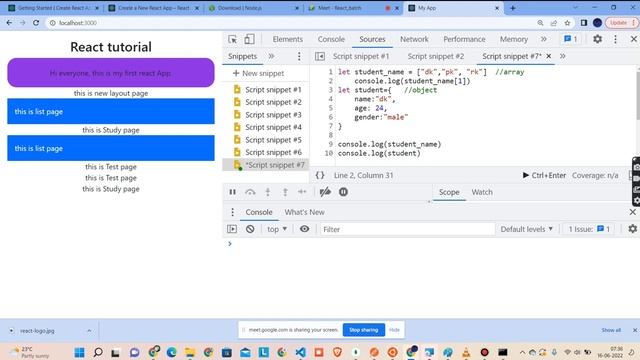Open the Performance panel
Image resolution: width=640 pixels, height=360 pixels.
click(464, 39)
